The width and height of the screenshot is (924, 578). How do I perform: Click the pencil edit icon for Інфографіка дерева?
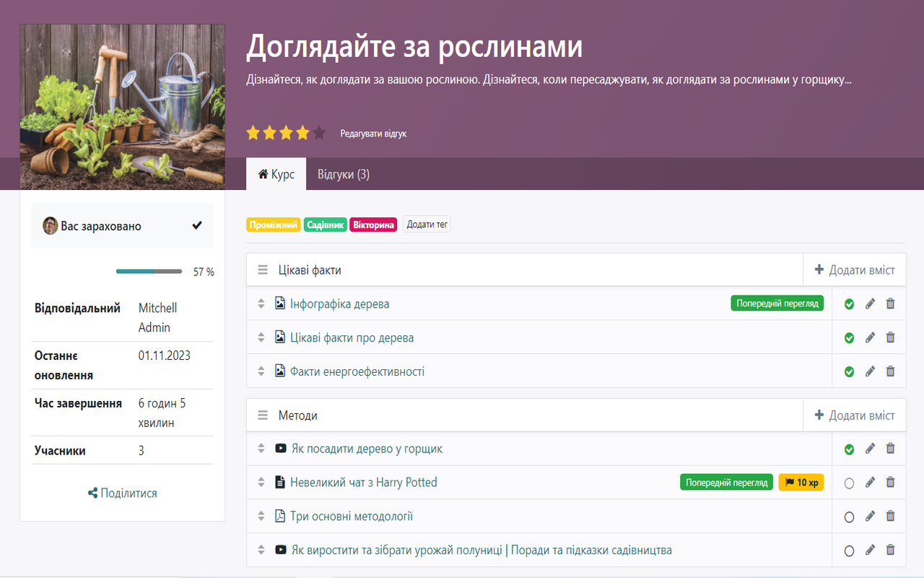click(x=870, y=304)
